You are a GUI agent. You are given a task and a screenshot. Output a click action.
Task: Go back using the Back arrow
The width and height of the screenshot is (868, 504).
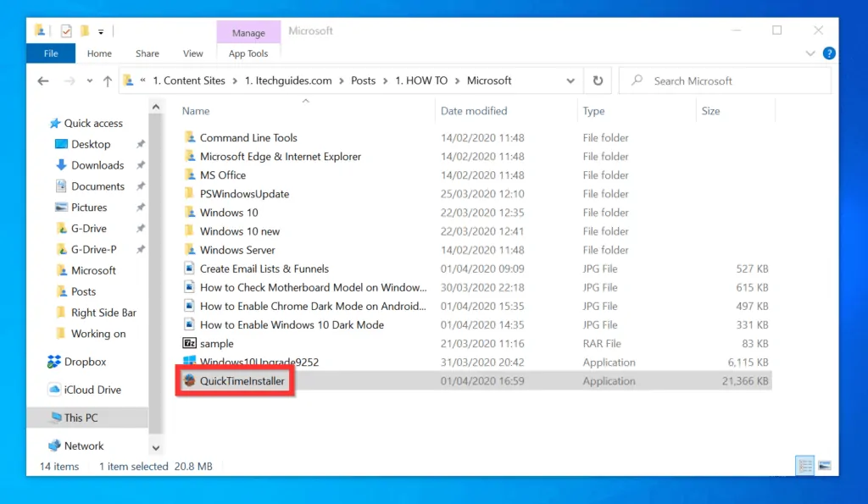click(x=43, y=81)
